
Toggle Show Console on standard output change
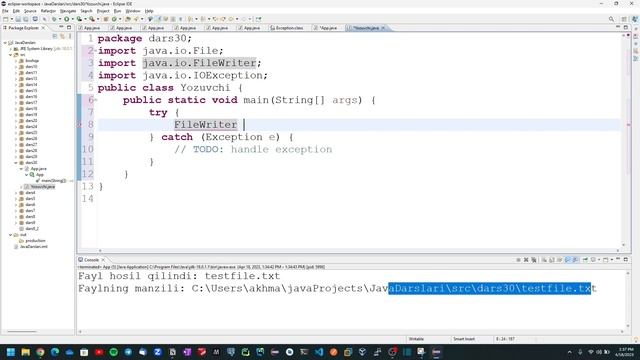[567, 260]
